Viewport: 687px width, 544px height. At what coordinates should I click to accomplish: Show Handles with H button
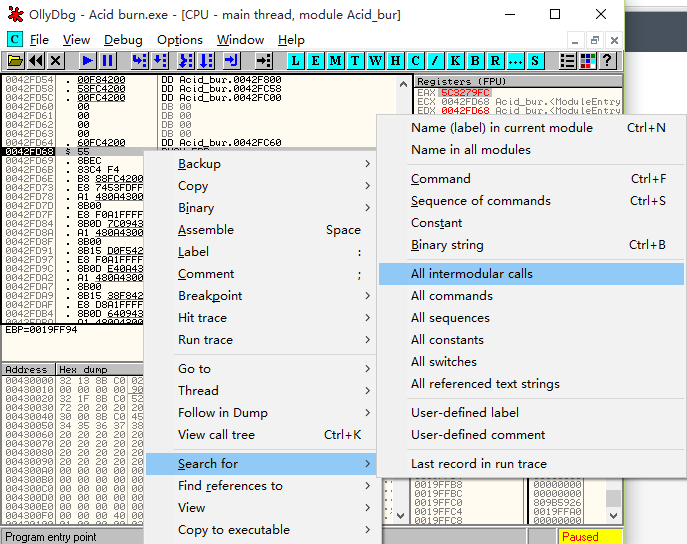tap(395, 60)
